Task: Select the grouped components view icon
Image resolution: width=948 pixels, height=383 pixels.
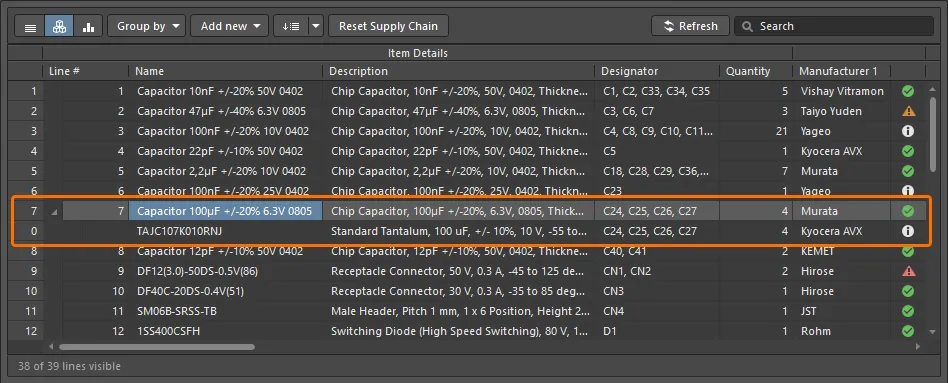Action: click(x=59, y=27)
